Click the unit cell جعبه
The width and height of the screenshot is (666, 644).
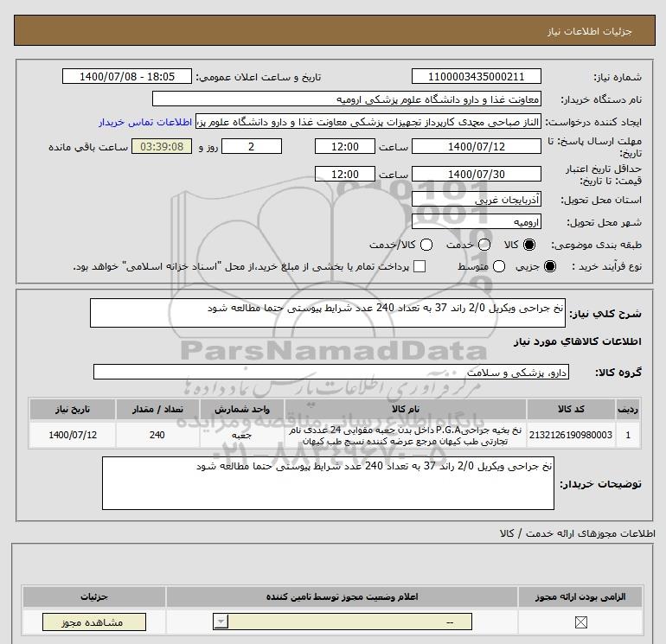(242, 435)
